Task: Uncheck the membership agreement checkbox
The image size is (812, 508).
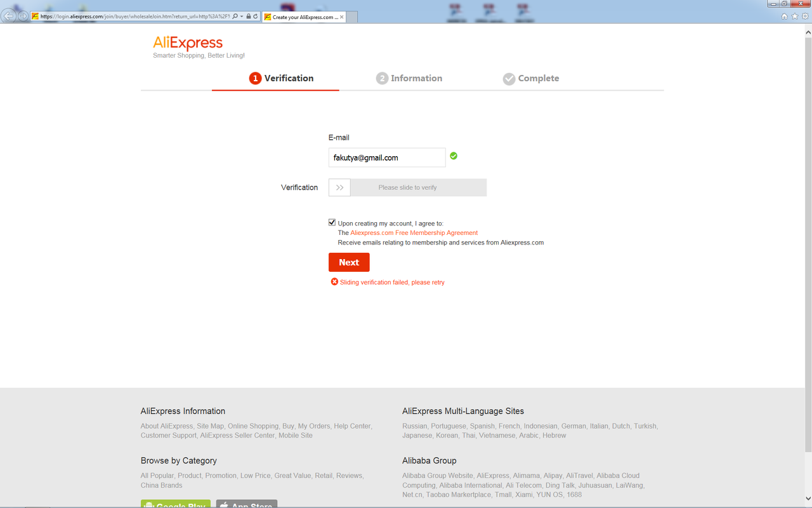Action: point(332,222)
